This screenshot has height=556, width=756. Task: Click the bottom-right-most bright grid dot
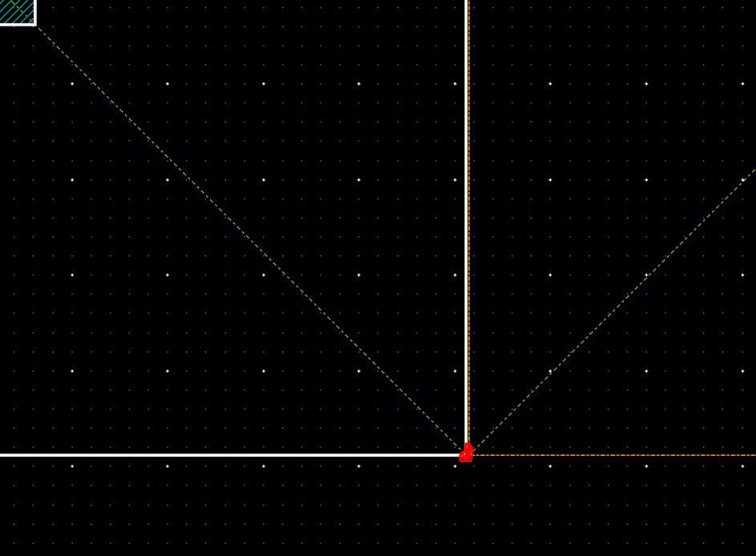pyautogui.click(x=742, y=466)
